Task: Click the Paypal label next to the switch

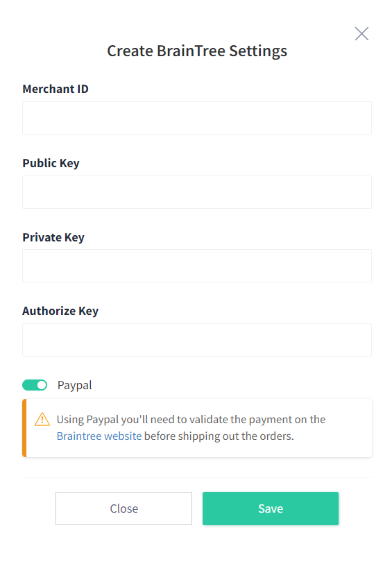Action: [x=74, y=385]
